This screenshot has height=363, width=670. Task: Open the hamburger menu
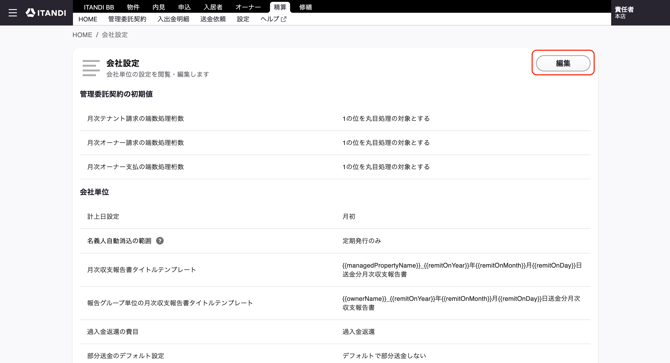13,13
